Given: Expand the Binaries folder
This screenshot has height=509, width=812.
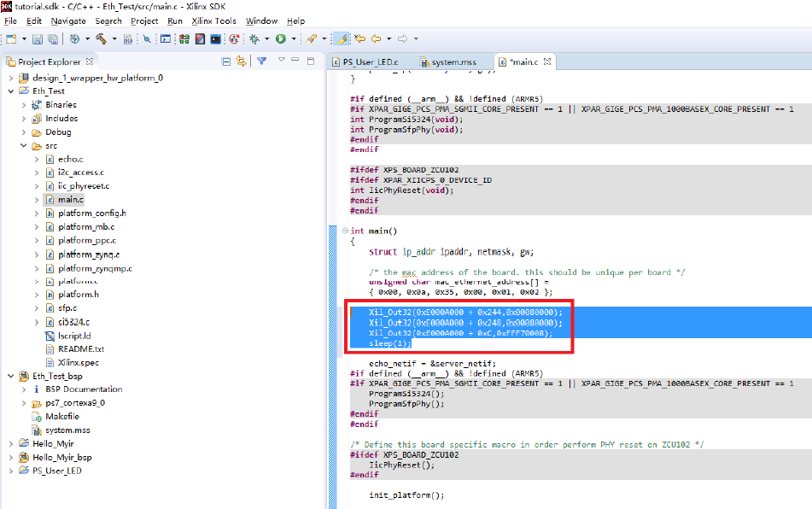Looking at the screenshot, I should click(x=24, y=105).
